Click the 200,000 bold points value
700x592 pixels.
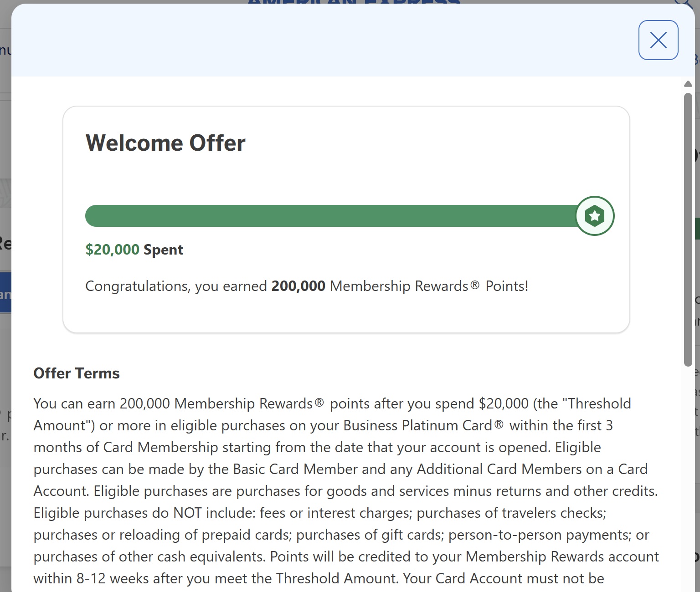(298, 286)
